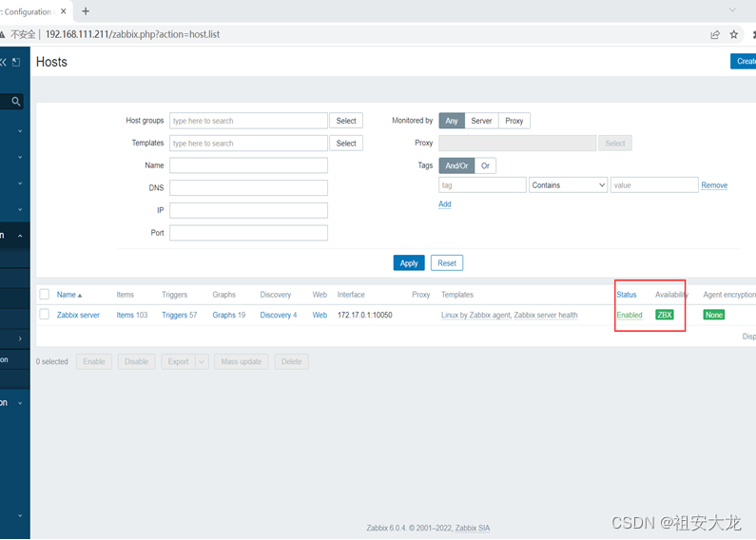Focus the Host groups search field
This screenshot has height=540, width=756.
point(248,121)
